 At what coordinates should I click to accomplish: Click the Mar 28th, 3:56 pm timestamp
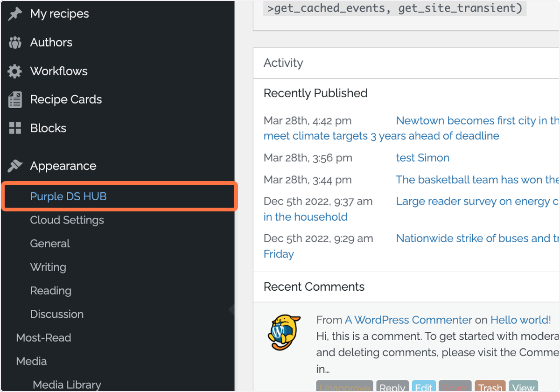(308, 158)
